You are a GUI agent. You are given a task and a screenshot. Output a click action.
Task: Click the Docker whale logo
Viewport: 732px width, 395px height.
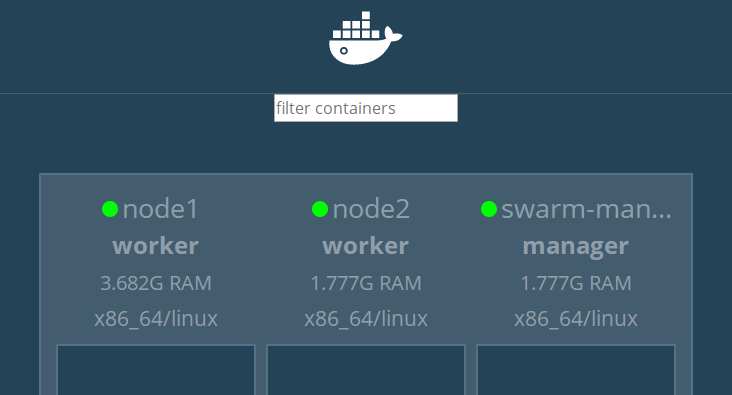coord(366,38)
